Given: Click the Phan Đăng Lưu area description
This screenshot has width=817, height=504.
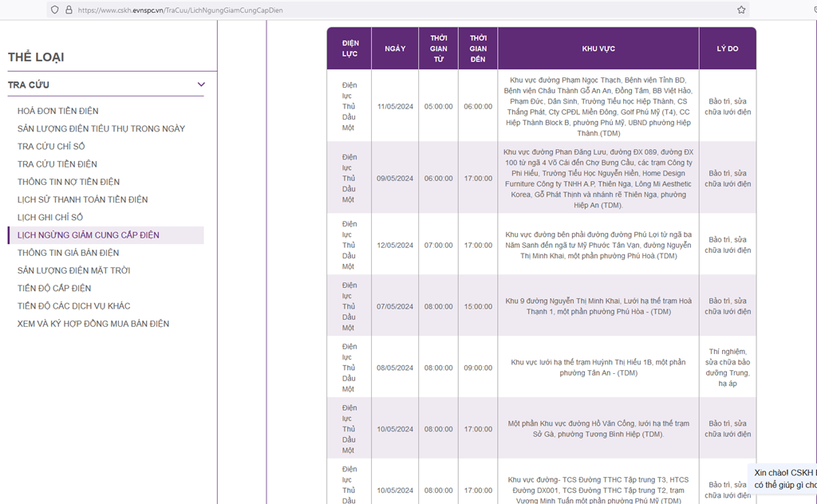Looking at the screenshot, I should (598, 178).
